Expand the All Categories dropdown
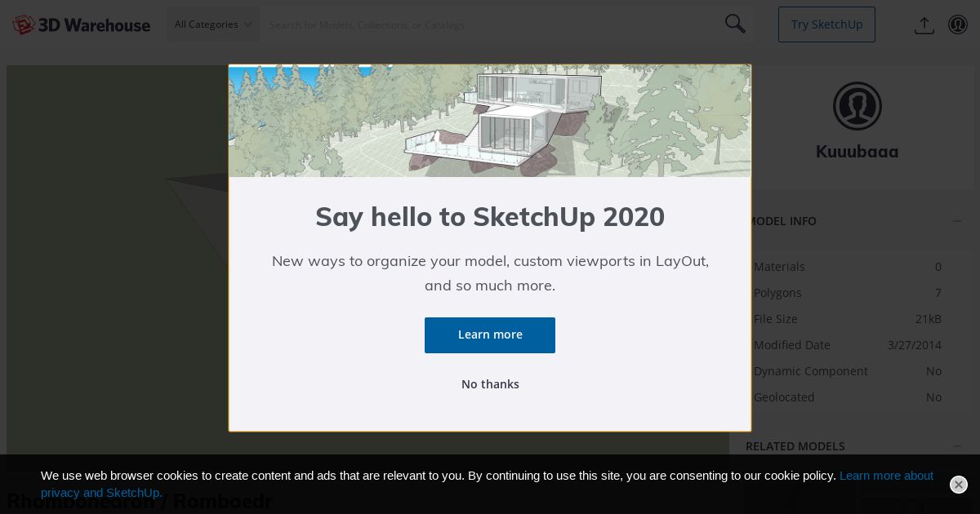The image size is (980, 514). pyautogui.click(x=213, y=24)
